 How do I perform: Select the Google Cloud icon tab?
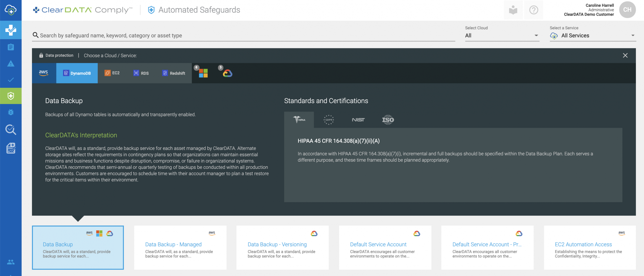pos(227,73)
